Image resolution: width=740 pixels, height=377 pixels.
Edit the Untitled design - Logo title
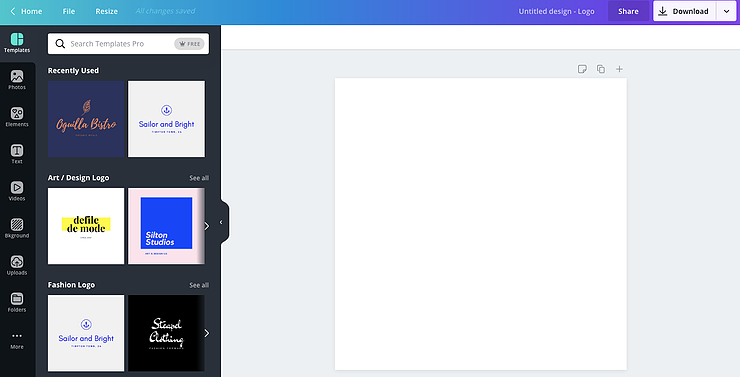click(556, 11)
